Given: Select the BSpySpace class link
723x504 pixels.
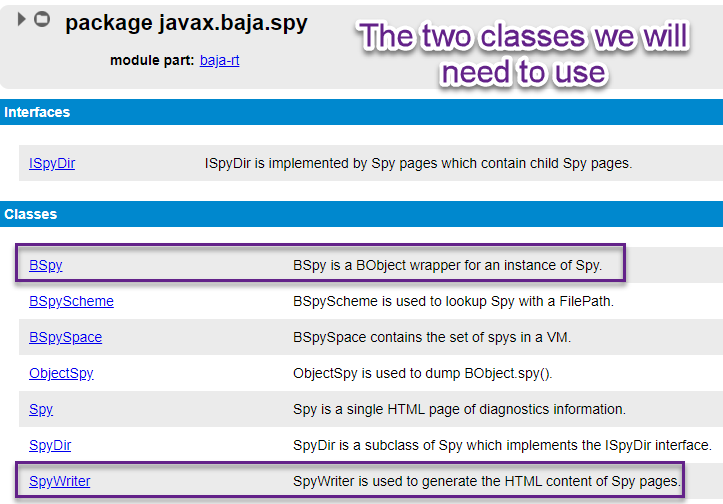Looking at the screenshot, I should tap(65, 337).
